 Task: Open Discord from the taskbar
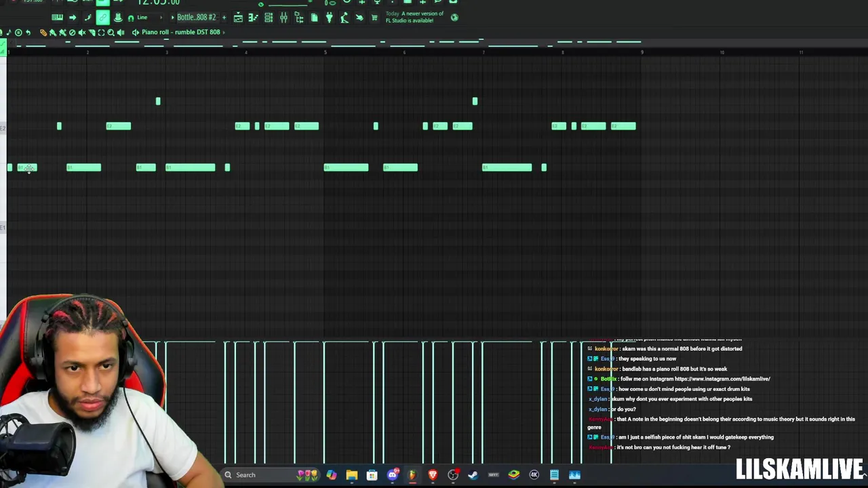pos(392,474)
